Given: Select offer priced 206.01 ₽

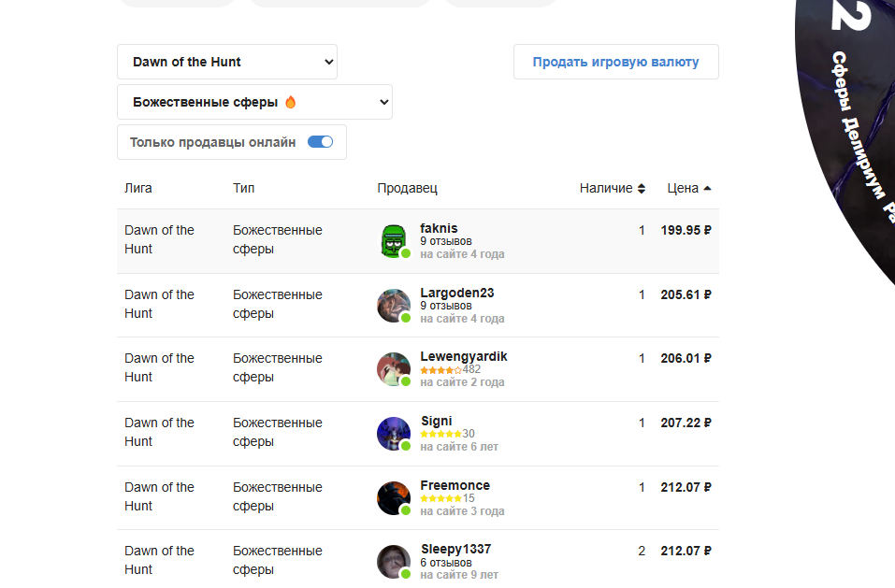Looking at the screenshot, I should (686, 358).
